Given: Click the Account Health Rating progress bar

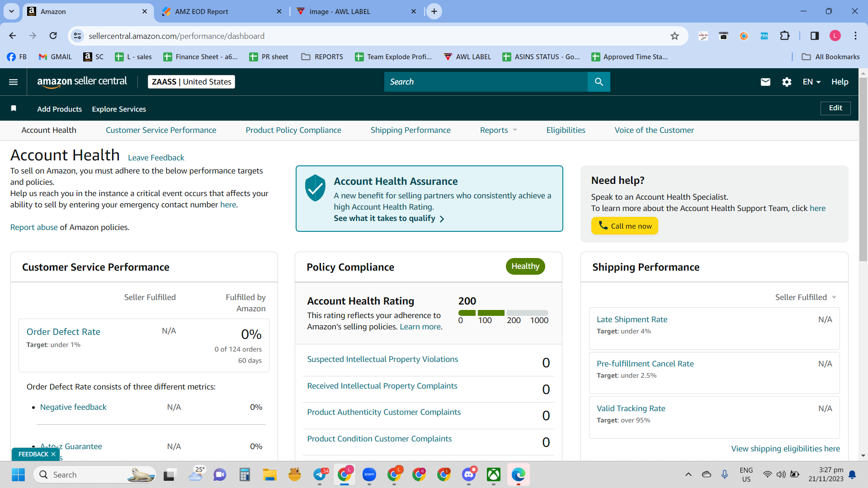Looking at the screenshot, I should tap(503, 313).
